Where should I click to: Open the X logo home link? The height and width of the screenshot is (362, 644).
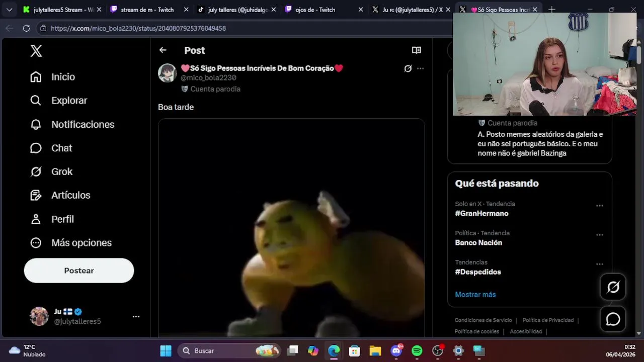pos(36,51)
